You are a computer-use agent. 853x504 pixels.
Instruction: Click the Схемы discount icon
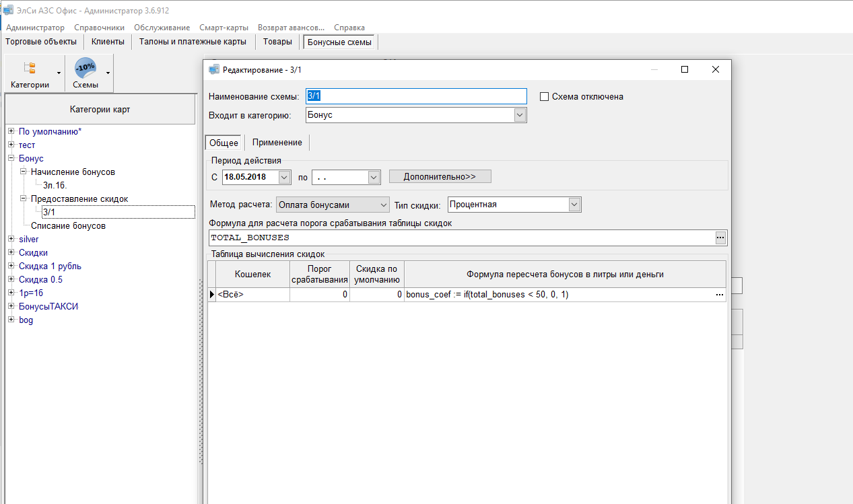(x=86, y=69)
